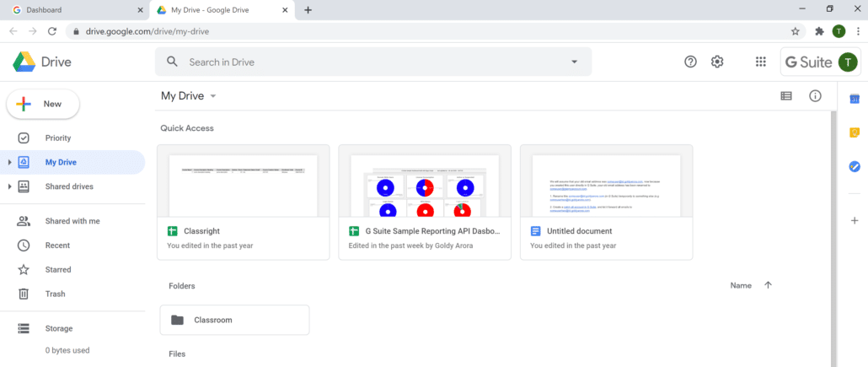This screenshot has height=367, width=868.
Task: Click the vertical scrollbar of file list
Action: pos(833,239)
